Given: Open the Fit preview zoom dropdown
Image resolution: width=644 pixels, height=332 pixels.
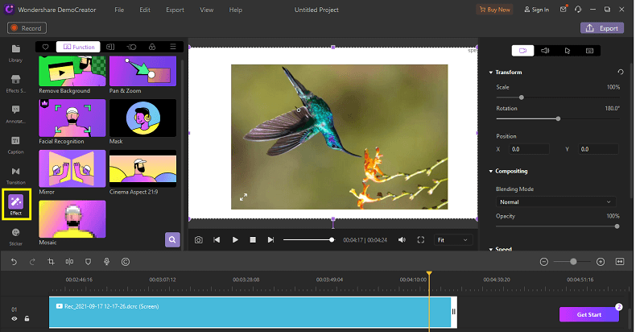Looking at the screenshot, I should [x=453, y=240].
